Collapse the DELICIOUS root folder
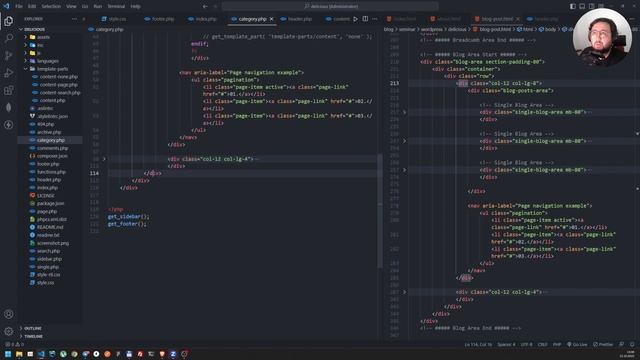 pyautogui.click(x=34, y=29)
